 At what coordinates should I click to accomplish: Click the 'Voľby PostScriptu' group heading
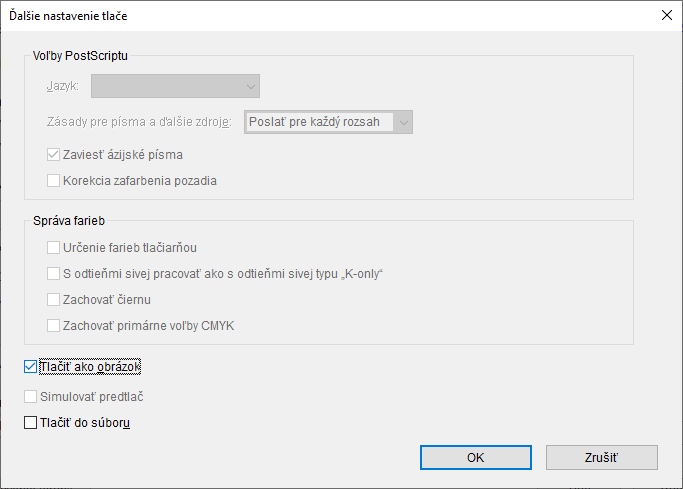click(80, 55)
